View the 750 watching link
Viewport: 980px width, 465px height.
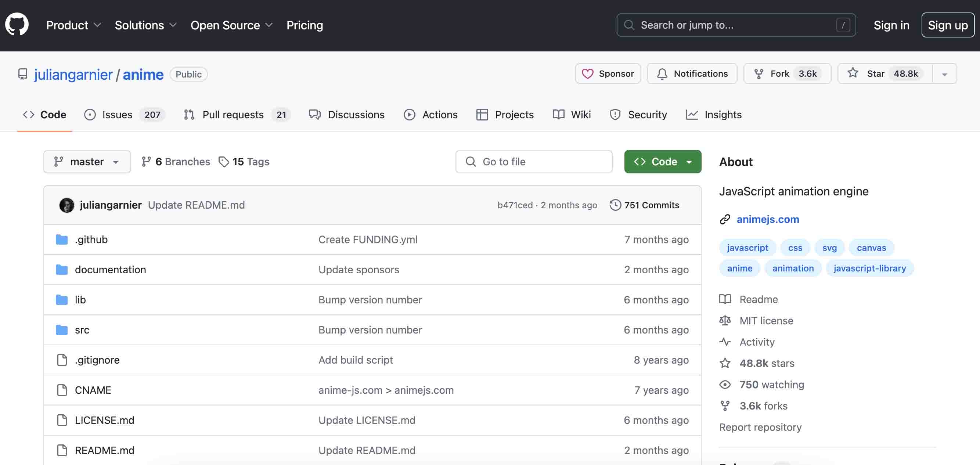pyautogui.click(x=762, y=385)
